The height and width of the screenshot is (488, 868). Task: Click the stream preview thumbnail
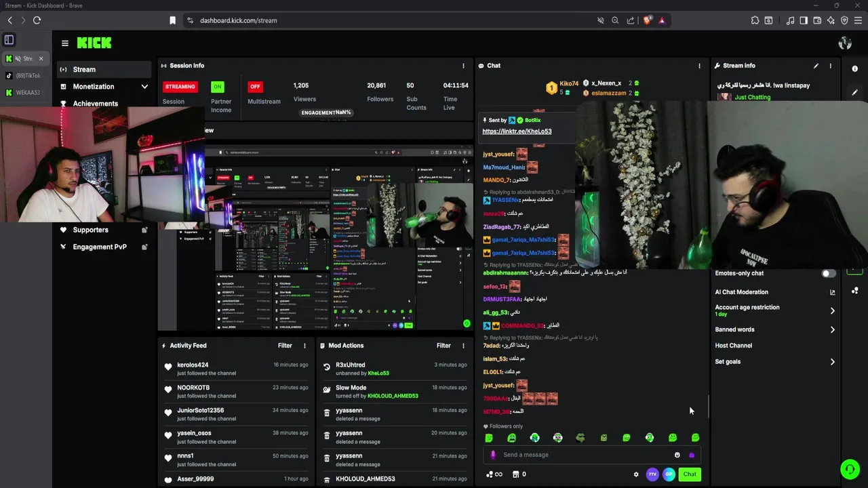pyautogui.click(x=315, y=237)
